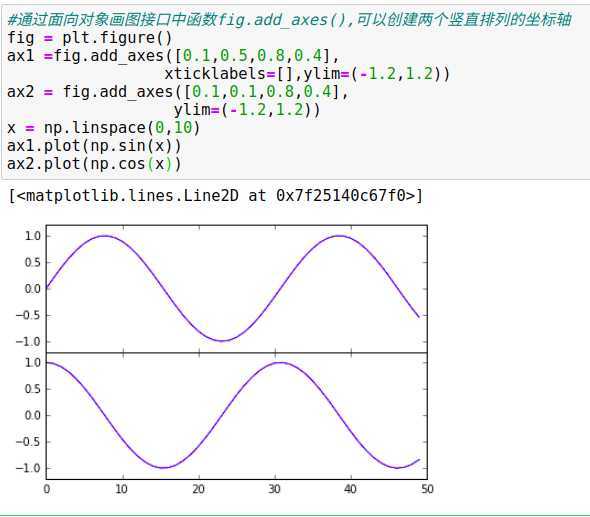590x517 pixels.
Task: Click the ax1.plot(np.sin(x)) line
Action: pos(94,146)
